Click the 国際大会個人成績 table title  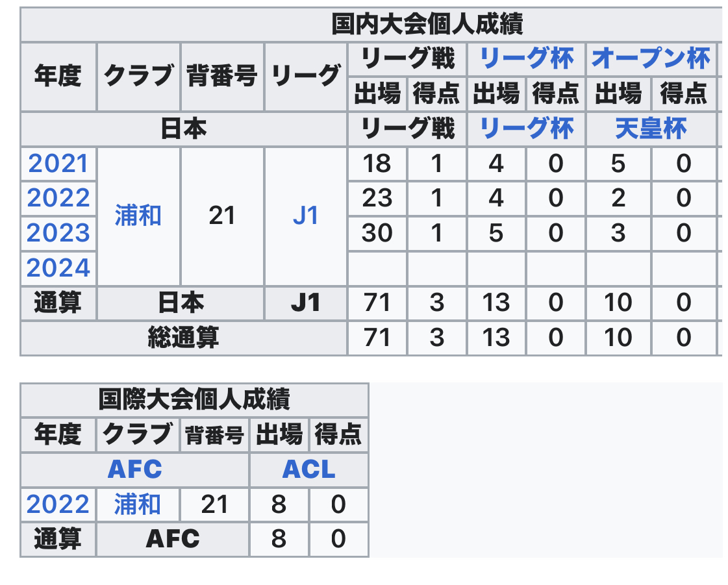coord(194,399)
